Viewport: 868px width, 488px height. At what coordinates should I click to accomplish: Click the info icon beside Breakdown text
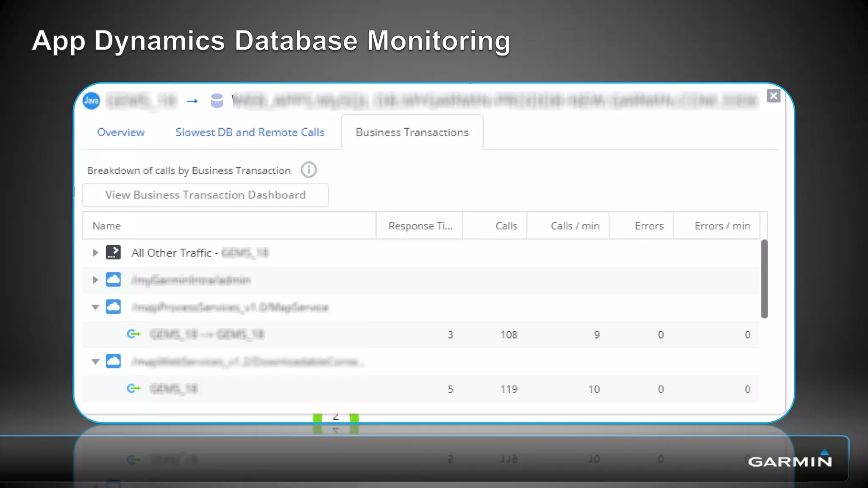[309, 170]
